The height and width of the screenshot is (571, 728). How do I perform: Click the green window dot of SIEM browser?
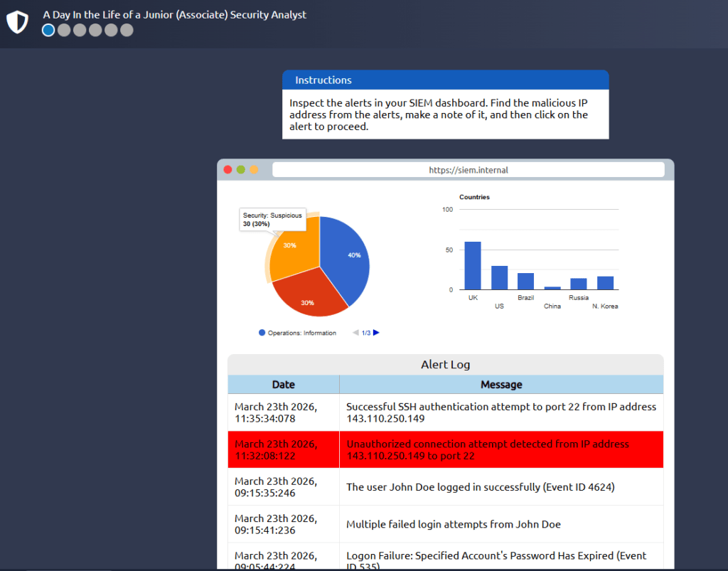point(241,170)
